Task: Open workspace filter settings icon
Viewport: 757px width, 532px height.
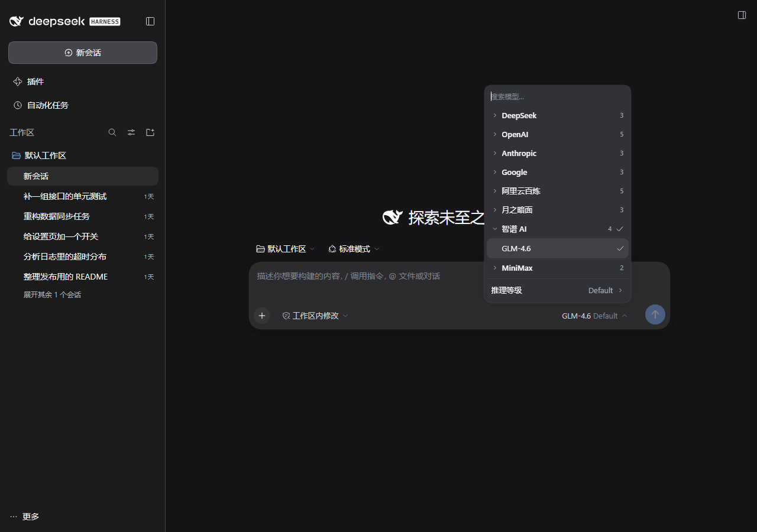Action: coord(131,132)
